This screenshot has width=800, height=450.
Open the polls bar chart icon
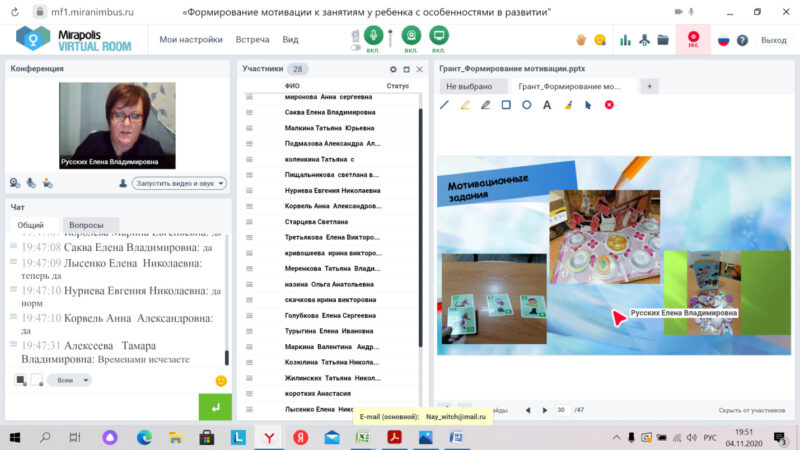tap(626, 40)
